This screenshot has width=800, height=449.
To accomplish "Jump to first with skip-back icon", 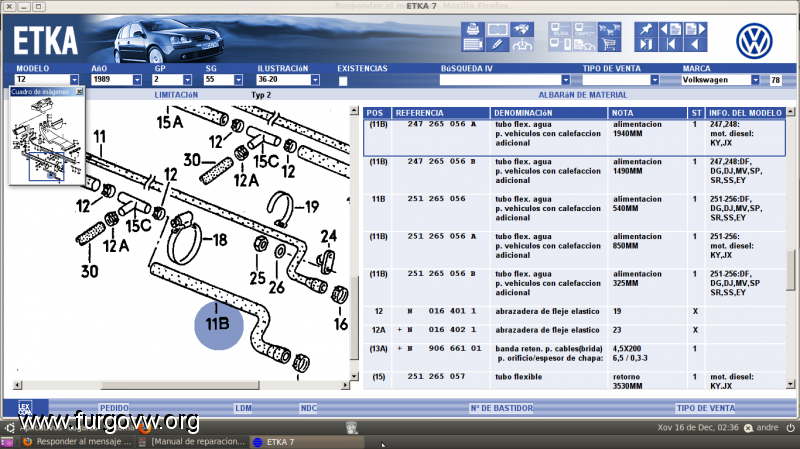I will click(x=670, y=45).
